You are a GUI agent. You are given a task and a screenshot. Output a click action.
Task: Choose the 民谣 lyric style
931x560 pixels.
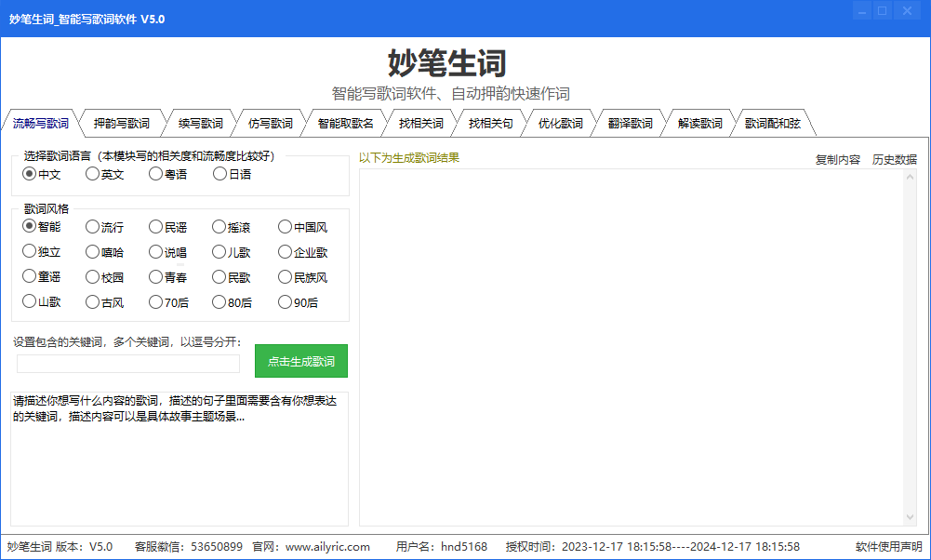click(168, 227)
